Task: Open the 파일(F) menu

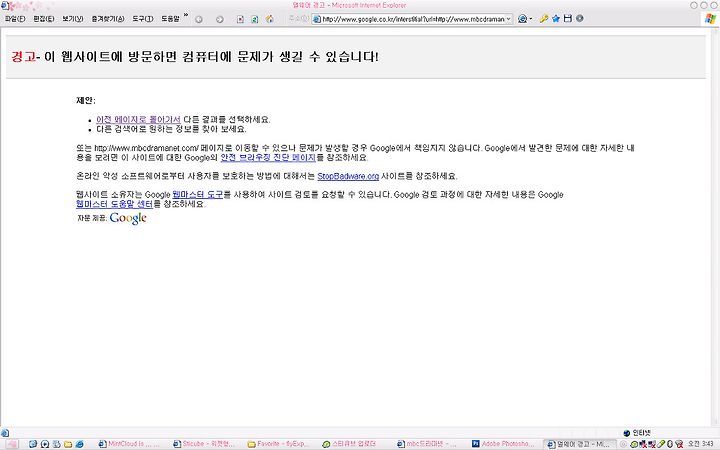Action: 15,19
